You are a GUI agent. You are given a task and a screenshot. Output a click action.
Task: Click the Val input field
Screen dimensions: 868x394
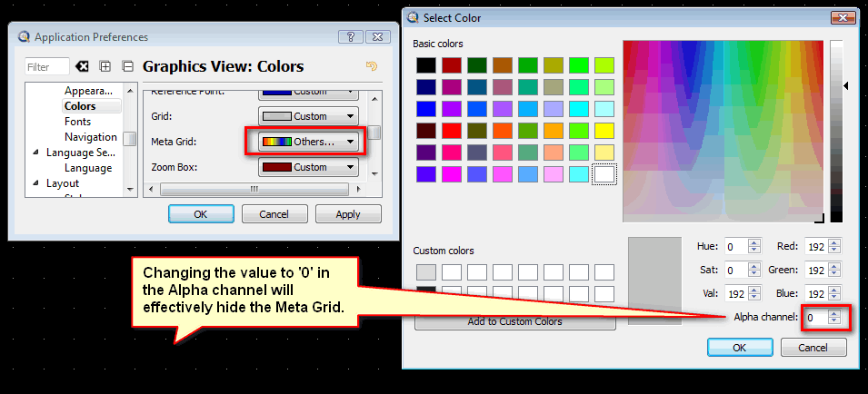click(735, 294)
